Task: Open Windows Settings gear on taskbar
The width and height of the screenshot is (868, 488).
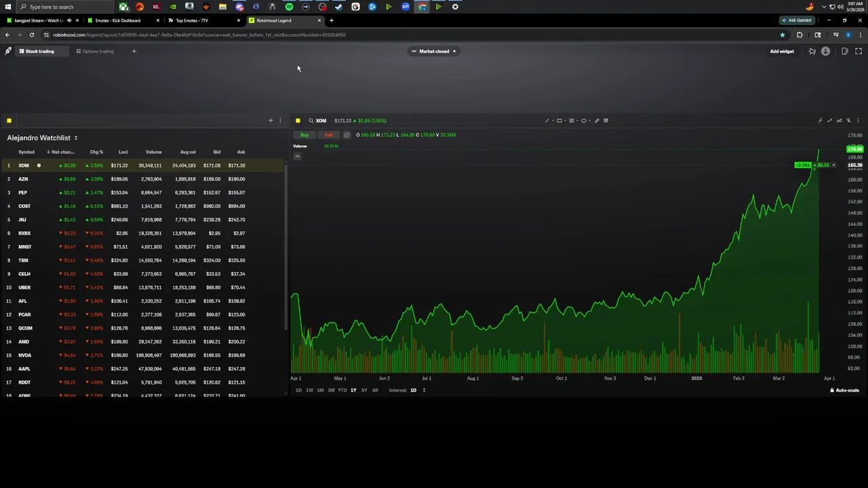Action: click(x=455, y=7)
